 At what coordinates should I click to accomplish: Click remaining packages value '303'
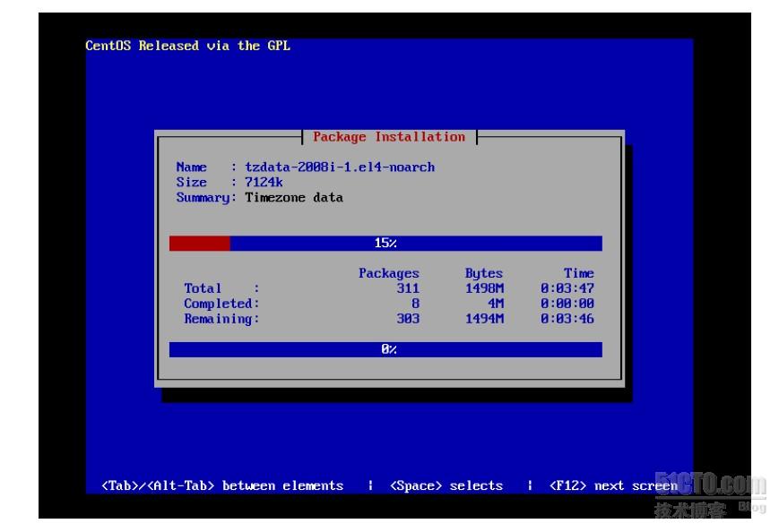[408, 319]
